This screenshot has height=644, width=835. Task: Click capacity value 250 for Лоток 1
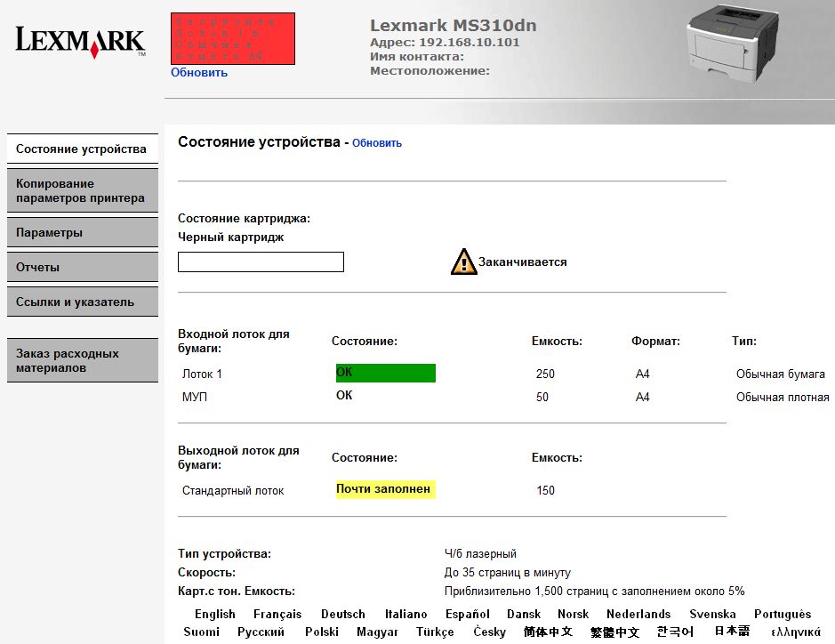545,374
